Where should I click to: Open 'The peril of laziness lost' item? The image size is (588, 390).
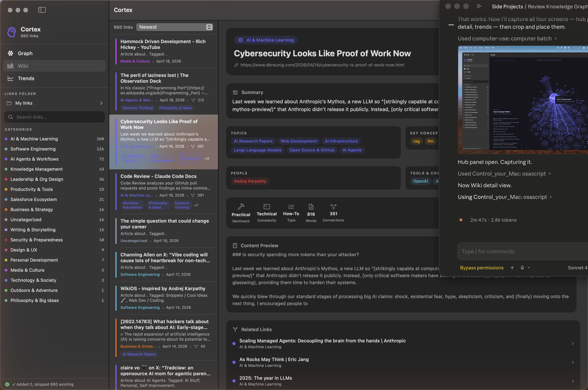(x=164, y=92)
